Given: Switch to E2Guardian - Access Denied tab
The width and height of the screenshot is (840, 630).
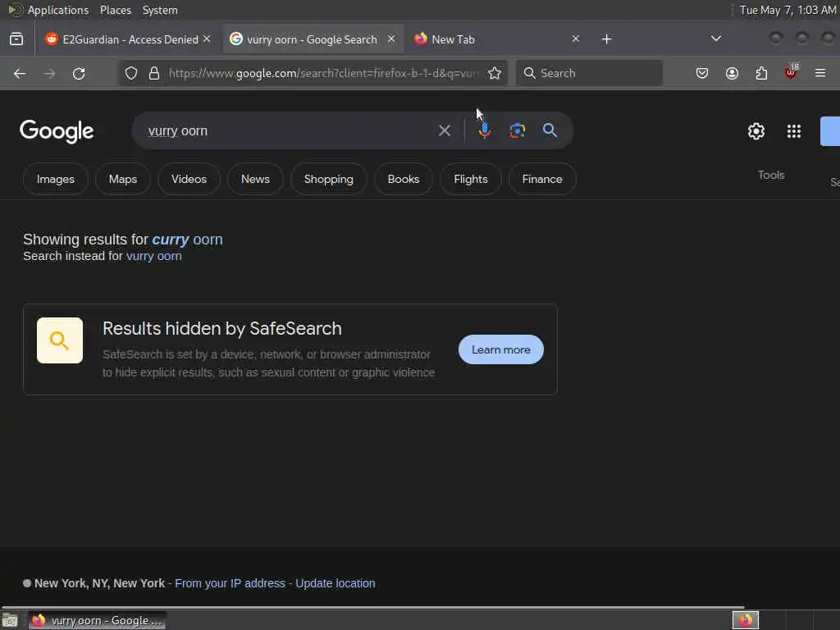Looking at the screenshot, I should point(129,39).
